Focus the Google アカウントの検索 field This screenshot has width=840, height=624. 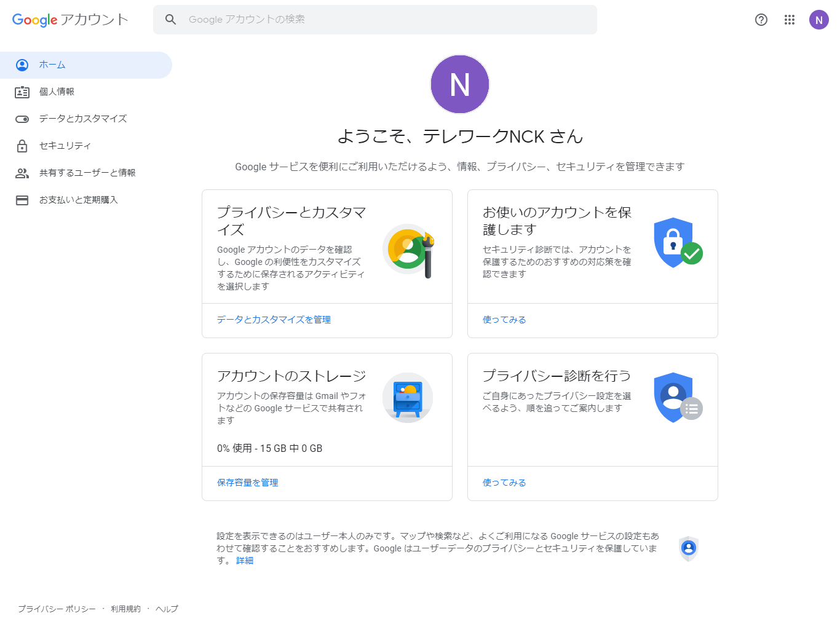click(x=375, y=20)
